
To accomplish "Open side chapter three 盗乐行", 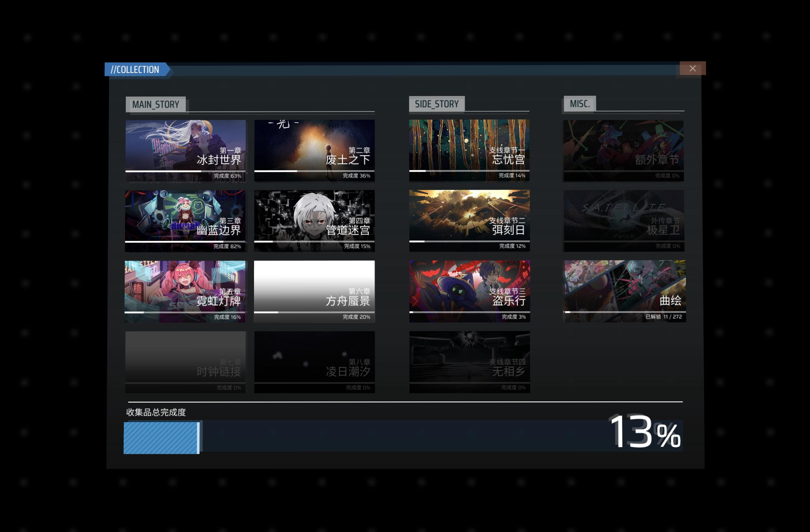I will click(x=470, y=291).
